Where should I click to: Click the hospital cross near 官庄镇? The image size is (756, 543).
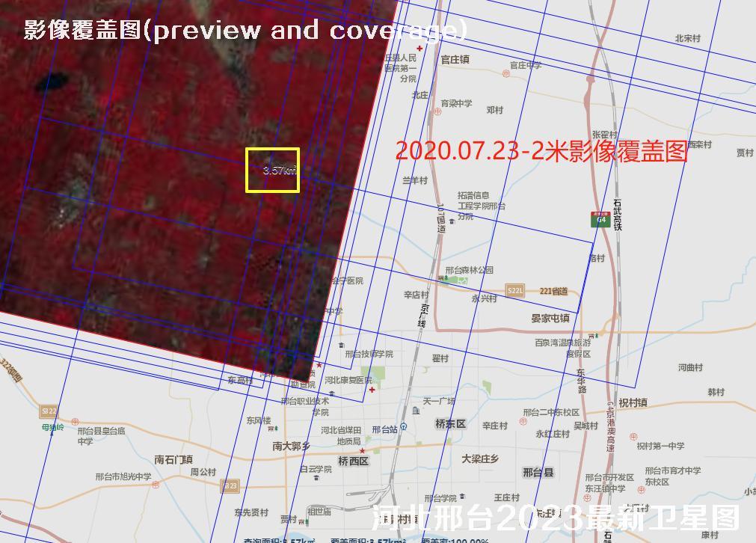coord(420,49)
